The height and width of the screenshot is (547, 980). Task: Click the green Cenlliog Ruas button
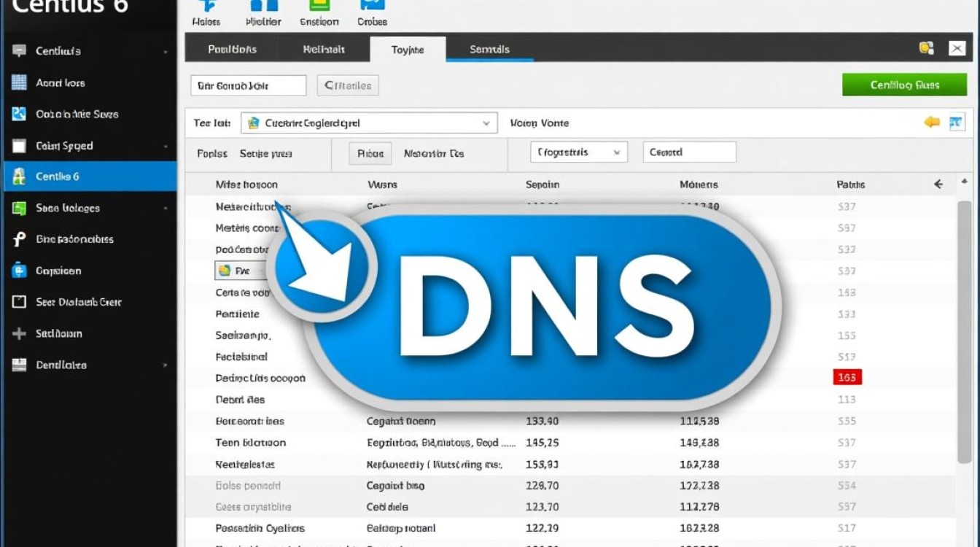(x=904, y=85)
